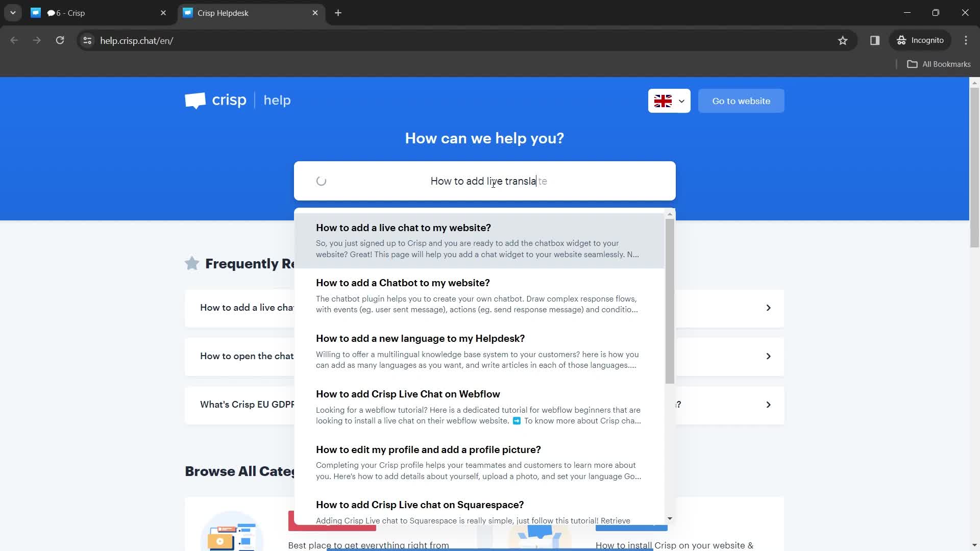Open 'How to add Crisp Live Chat on Webflow' result
This screenshot has height=551, width=980.
(x=479, y=407)
